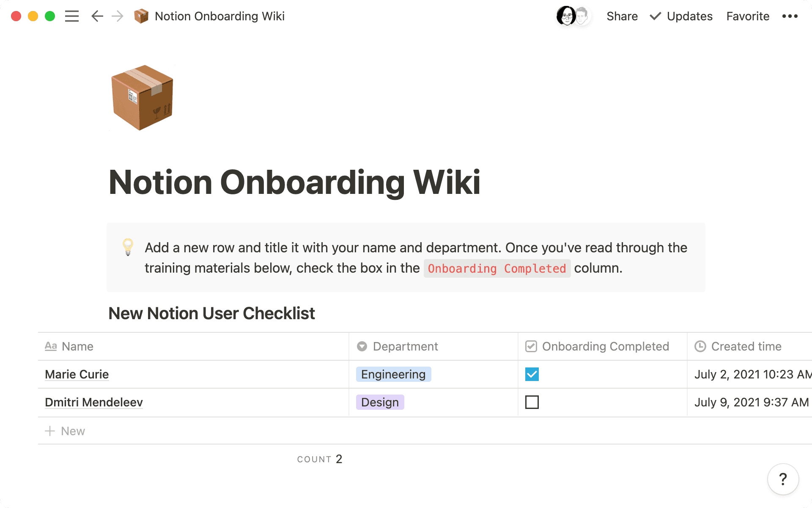Click the COUNT calculation under the table

pos(319,459)
